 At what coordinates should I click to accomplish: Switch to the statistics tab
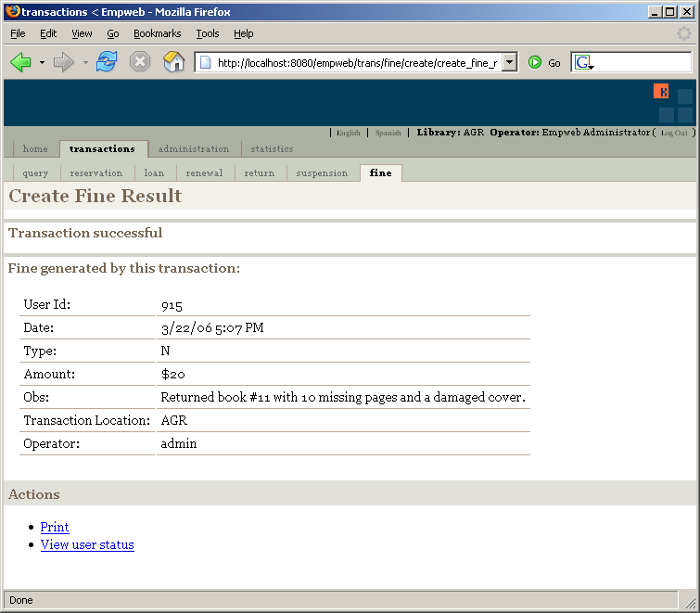272,148
